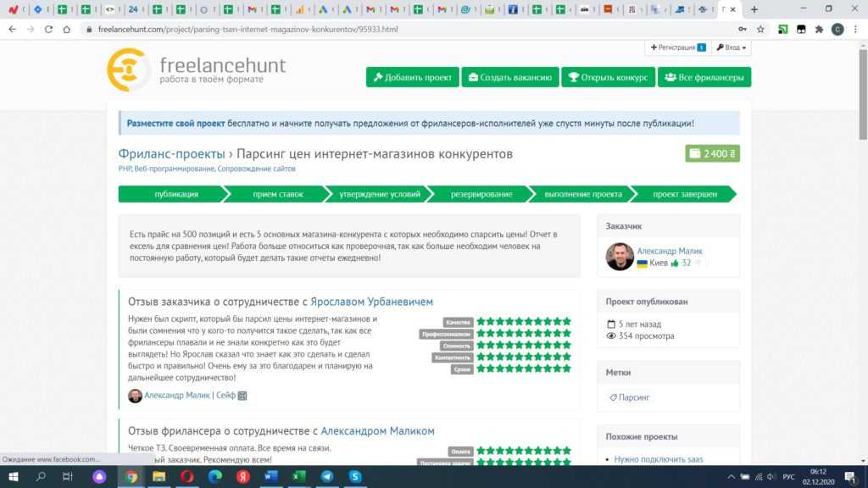This screenshot has height=488, width=868.
Task: Click the Добавить проект button
Action: 413,77
